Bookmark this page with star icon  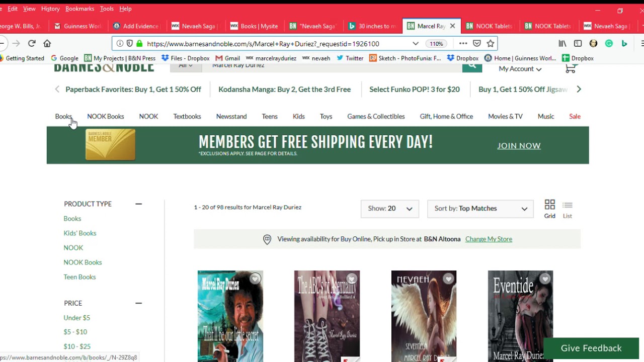point(491,43)
